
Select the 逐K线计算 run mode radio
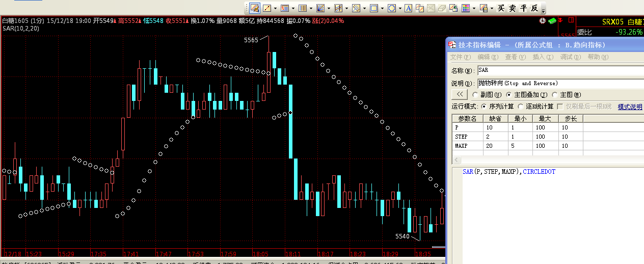pyautogui.click(x=521, y=107)
